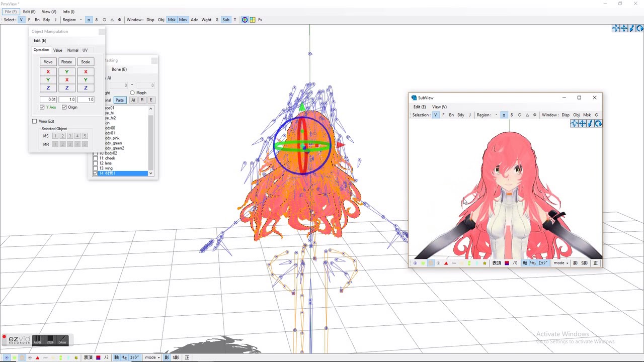This screenshot has width=644, height=362.
Task: Click the red triangle icon in main bottom bar
Action: pyautogui.click(x=37, y=357)
